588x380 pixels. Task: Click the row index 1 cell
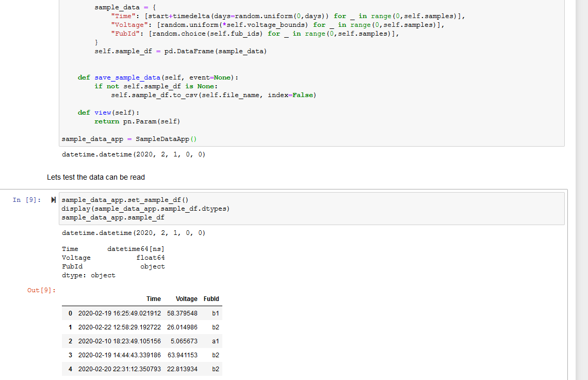70,327
